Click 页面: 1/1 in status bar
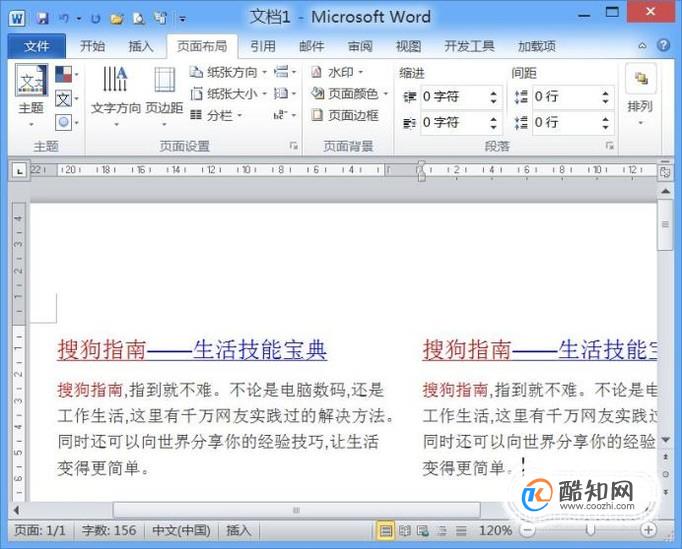 [40, 530]
